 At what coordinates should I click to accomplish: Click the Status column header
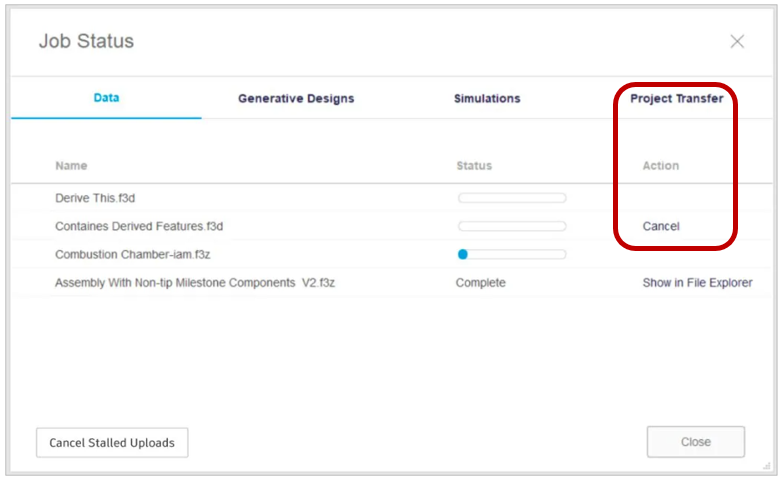[x=474, y=165]
